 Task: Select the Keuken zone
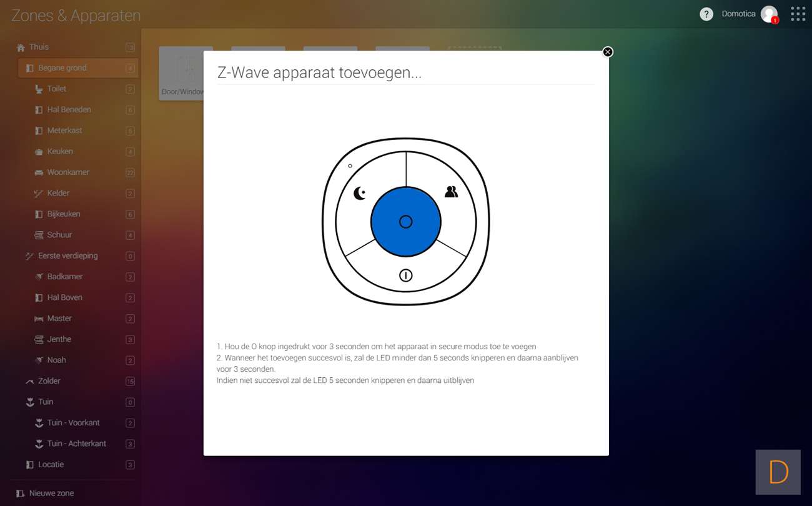point(60,151)
